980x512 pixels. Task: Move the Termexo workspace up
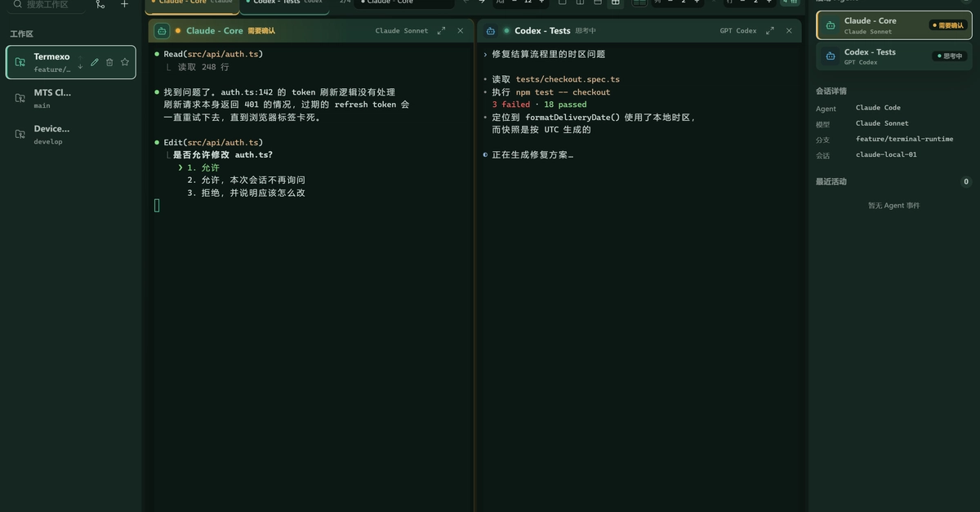tap(80, 57)
